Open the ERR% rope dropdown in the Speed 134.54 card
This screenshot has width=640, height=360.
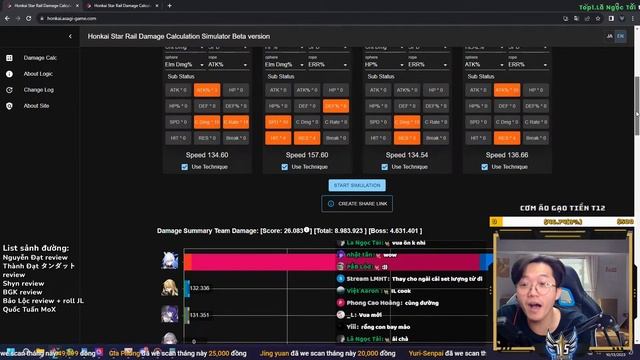pyautogui.click(x=428, y=64)
